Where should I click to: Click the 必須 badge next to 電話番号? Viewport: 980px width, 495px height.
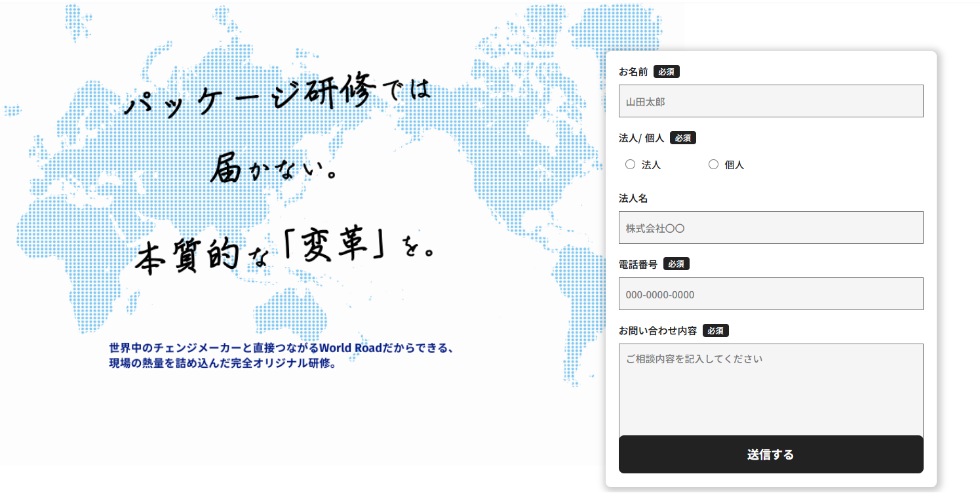(x=676, y=264)
